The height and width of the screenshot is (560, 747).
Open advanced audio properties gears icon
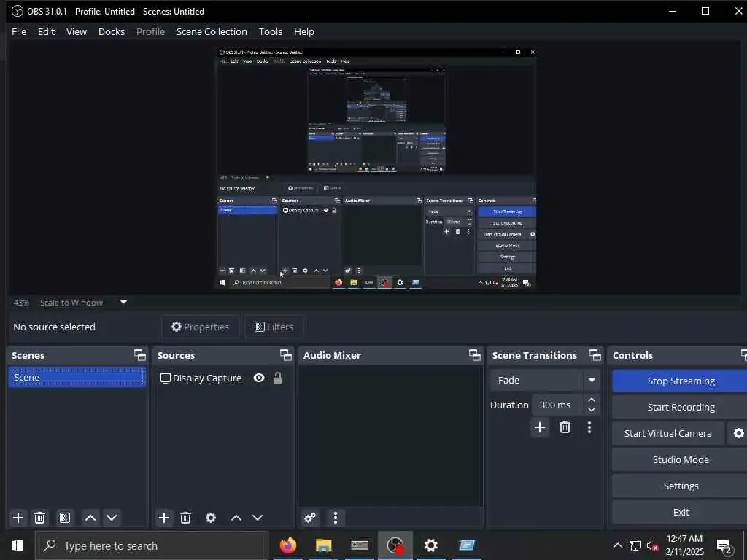click(x=309, y=518)
